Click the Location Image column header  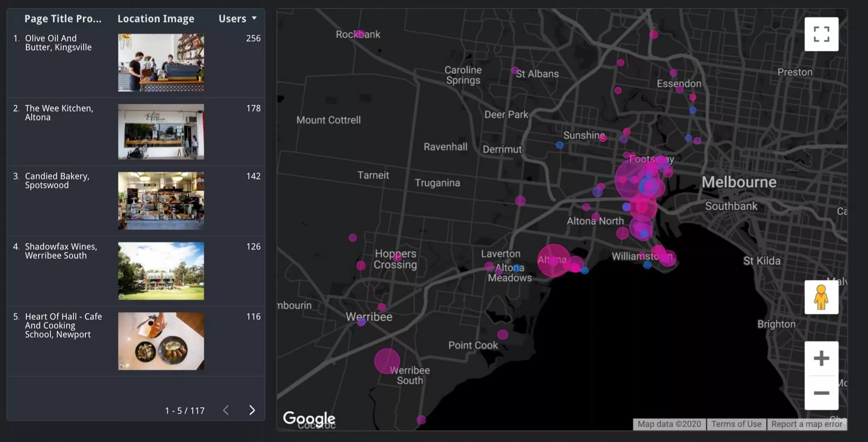156,19
